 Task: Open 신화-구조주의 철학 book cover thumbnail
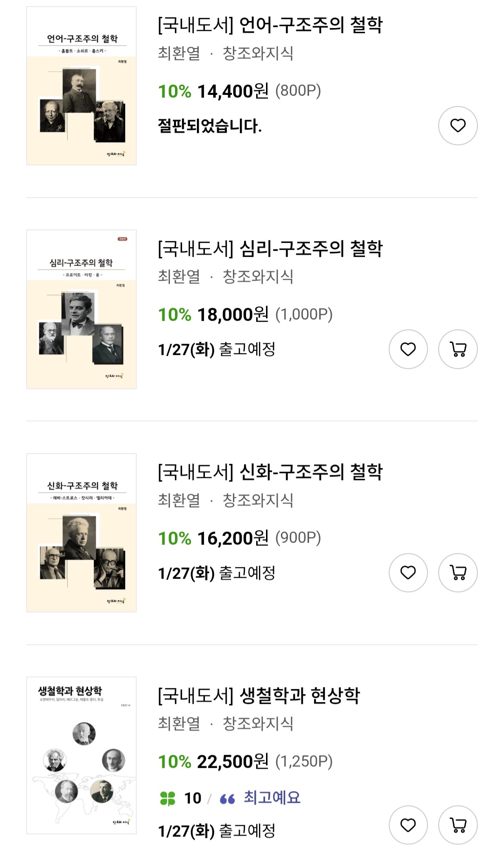[82, 533]
